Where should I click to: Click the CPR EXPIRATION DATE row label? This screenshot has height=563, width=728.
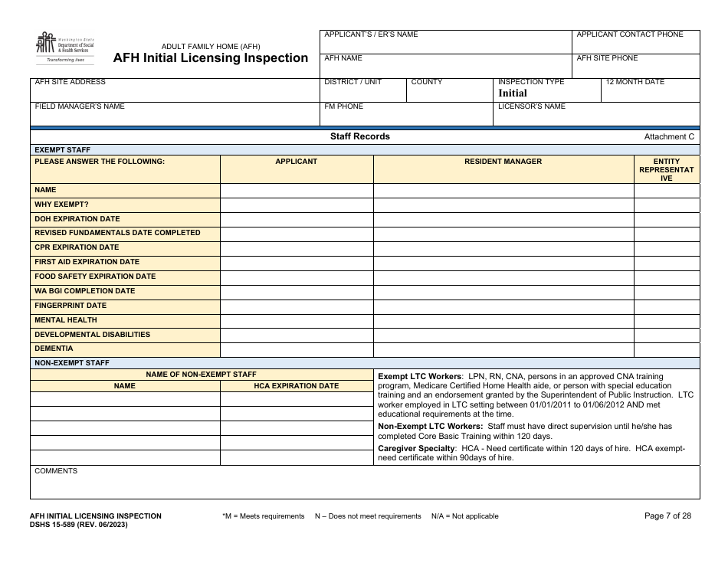(77, 247)
